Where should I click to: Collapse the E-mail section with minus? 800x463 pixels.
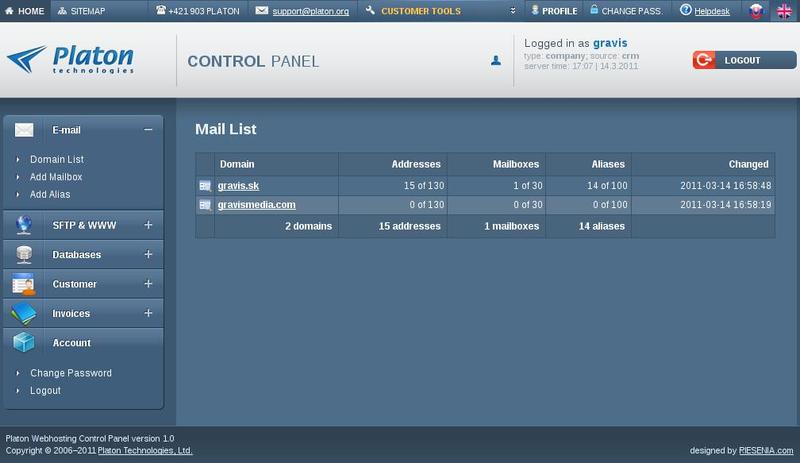[148, 130]
